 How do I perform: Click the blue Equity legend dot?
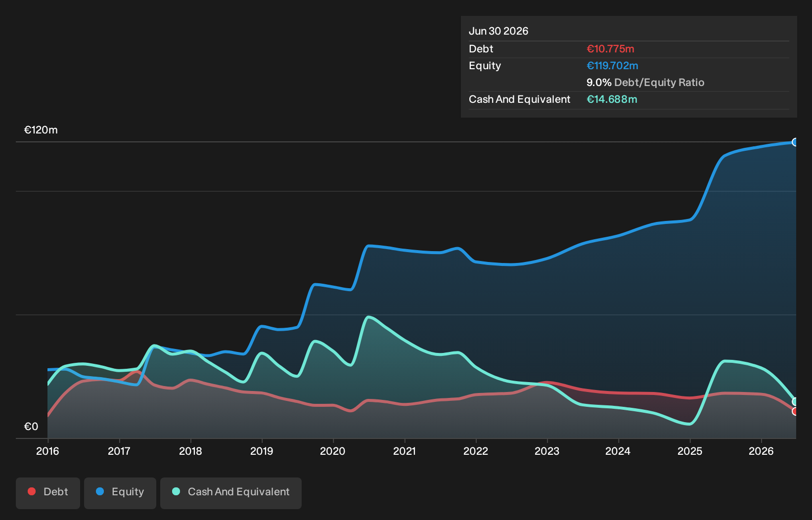click(x=100, y=491)
